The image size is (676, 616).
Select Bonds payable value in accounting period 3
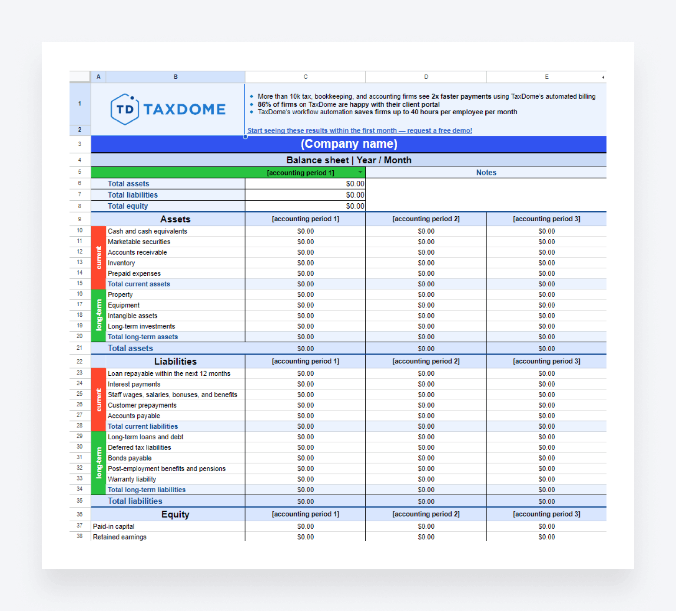(x=547, y=458)
